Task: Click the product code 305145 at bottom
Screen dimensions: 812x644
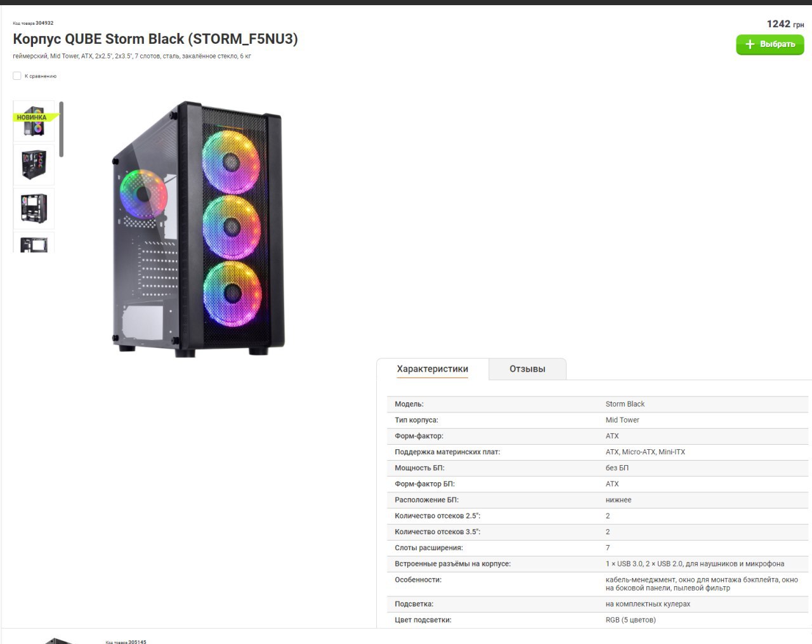Action: [137, 641]
